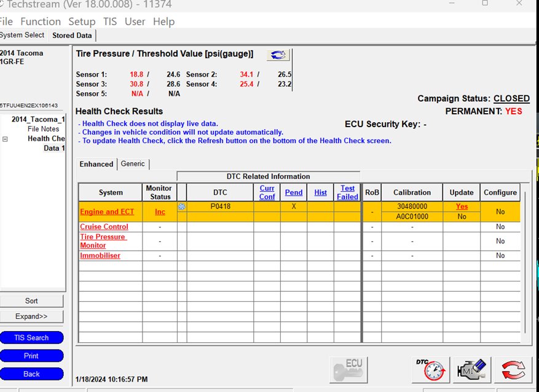Click the Expand>> button

point(31,316)
